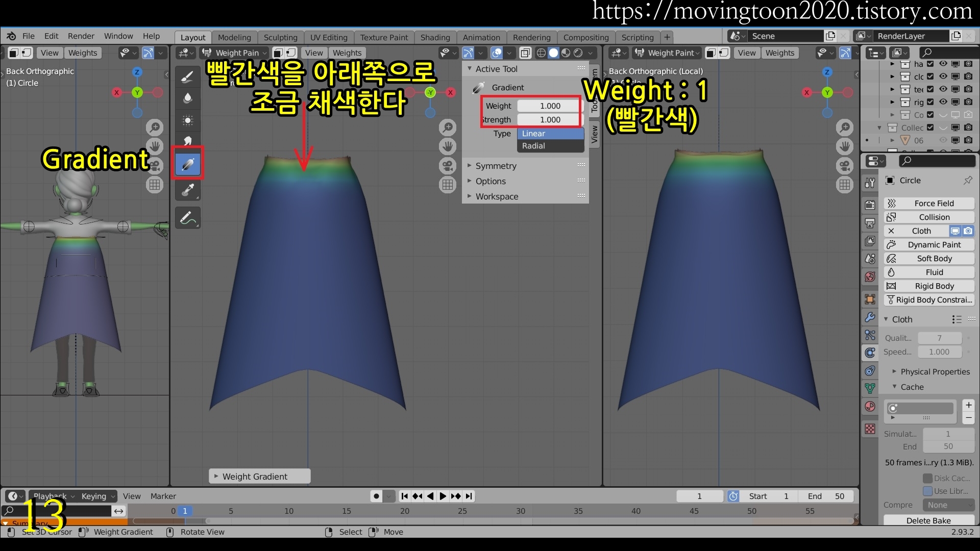Remove Cloth physics with X
Screen dimensions: 980x551
891,231
